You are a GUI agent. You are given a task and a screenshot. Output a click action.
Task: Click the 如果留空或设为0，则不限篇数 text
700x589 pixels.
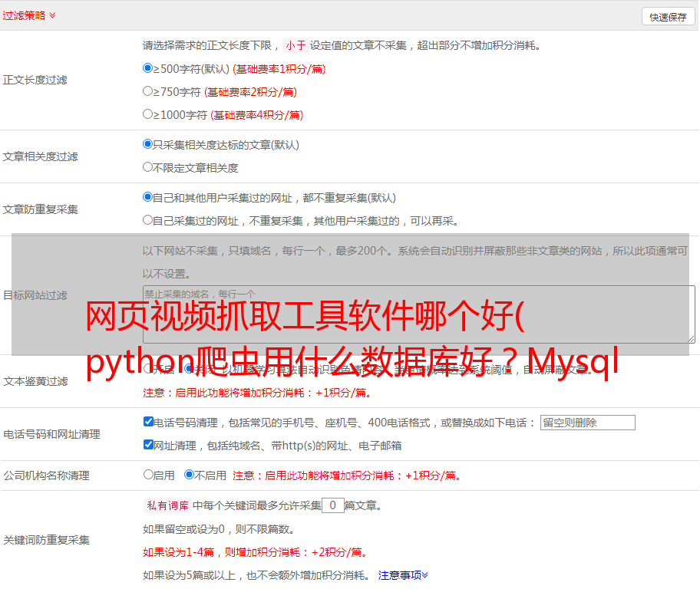point(219,529)
